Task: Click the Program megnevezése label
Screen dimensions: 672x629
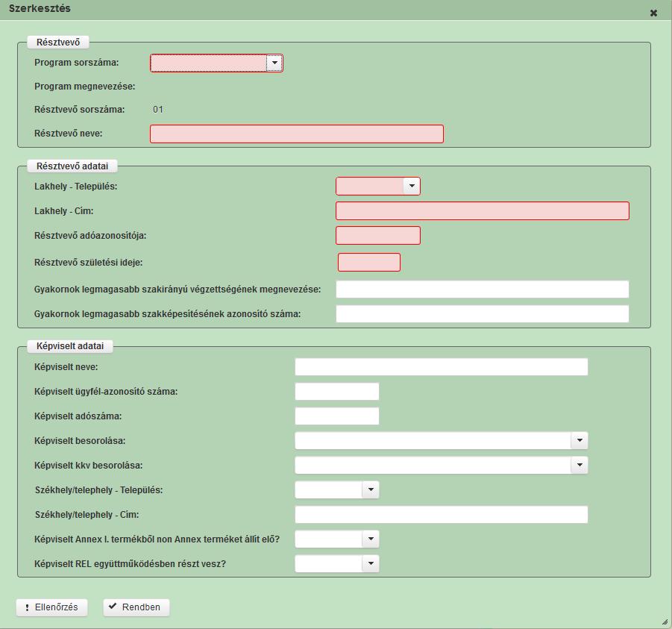Action: [x=85, y=87]
